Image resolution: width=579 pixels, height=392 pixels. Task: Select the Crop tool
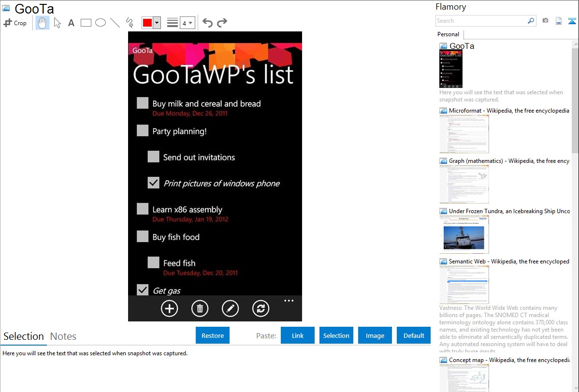point(15,23)
